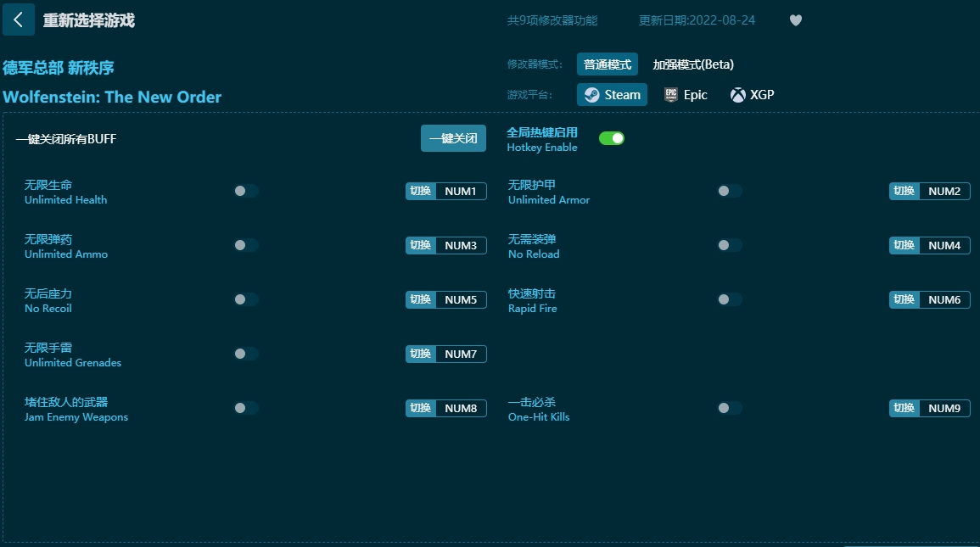Image resolution: width=980 pixels, height=547 pixels.
Task: Select 加强模式(Beta) mode tab
Action: click(x=693, y=64)
